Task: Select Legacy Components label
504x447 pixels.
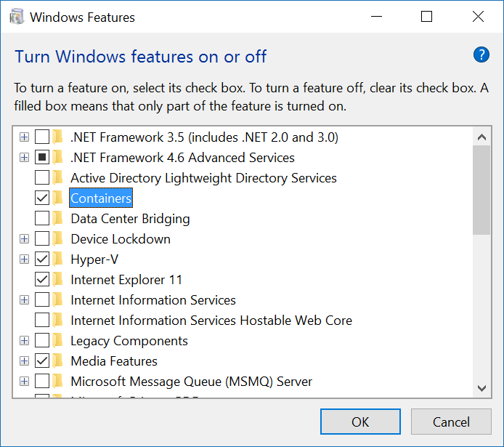Action: 129,341
